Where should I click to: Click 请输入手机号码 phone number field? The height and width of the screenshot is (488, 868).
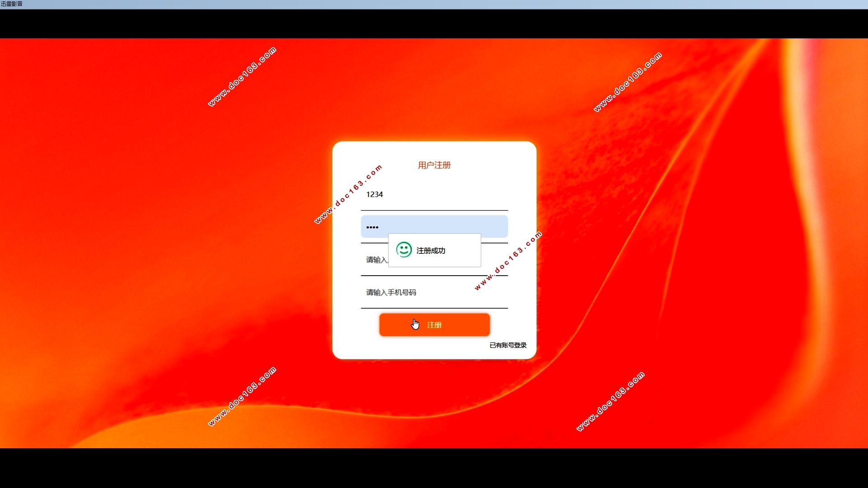434,292
